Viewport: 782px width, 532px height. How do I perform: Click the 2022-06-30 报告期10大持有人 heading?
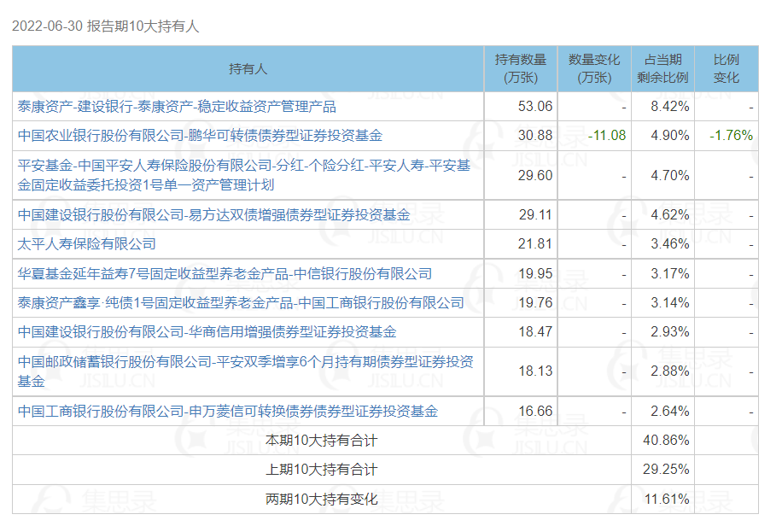[106, 26]
